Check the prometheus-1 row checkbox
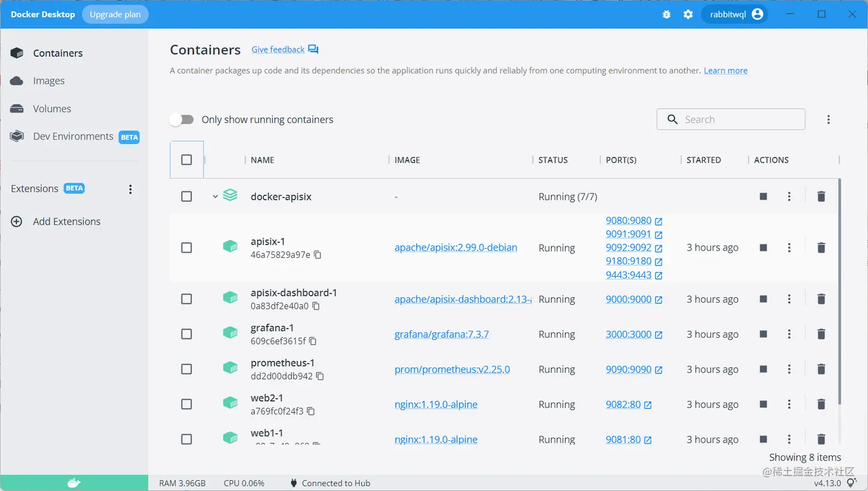 pyautogui.click(x=187, y=369)
